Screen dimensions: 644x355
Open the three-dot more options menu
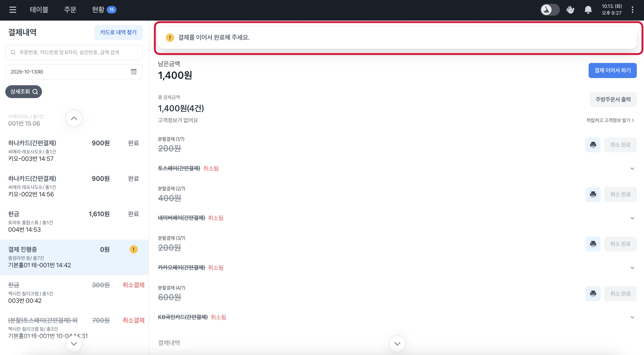point(632,10)
